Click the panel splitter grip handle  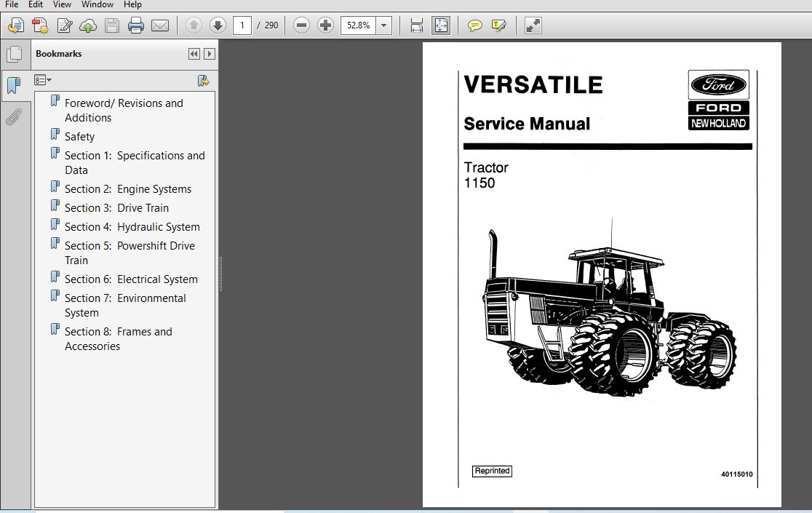coord(220,274)
